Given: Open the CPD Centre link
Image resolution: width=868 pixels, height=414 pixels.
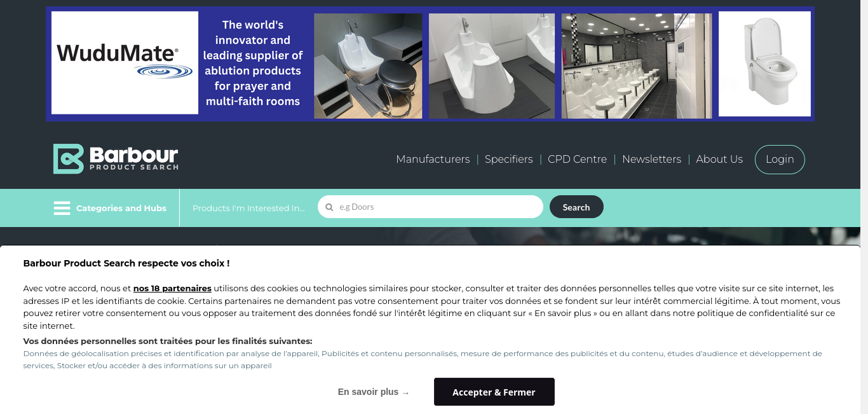Looking at the screenshot, I should [577, 159].
